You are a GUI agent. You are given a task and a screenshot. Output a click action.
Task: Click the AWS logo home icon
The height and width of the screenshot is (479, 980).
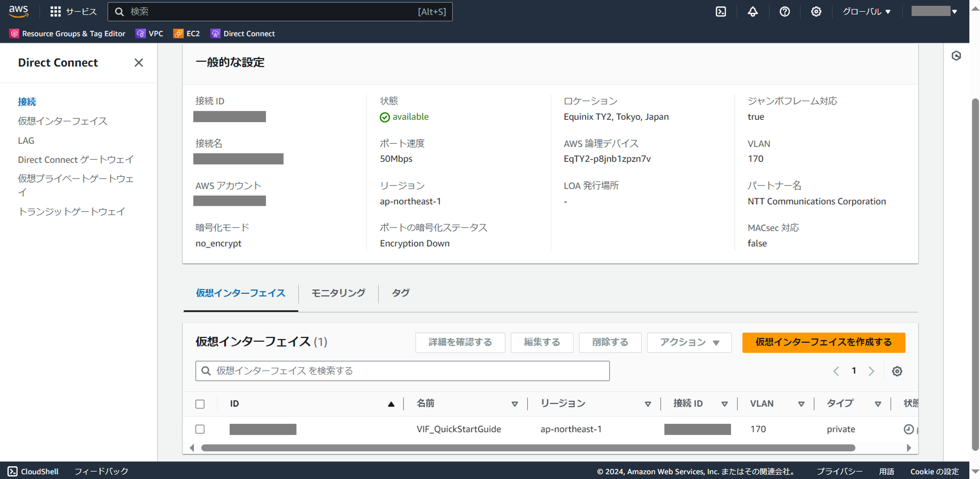[19, 11]
